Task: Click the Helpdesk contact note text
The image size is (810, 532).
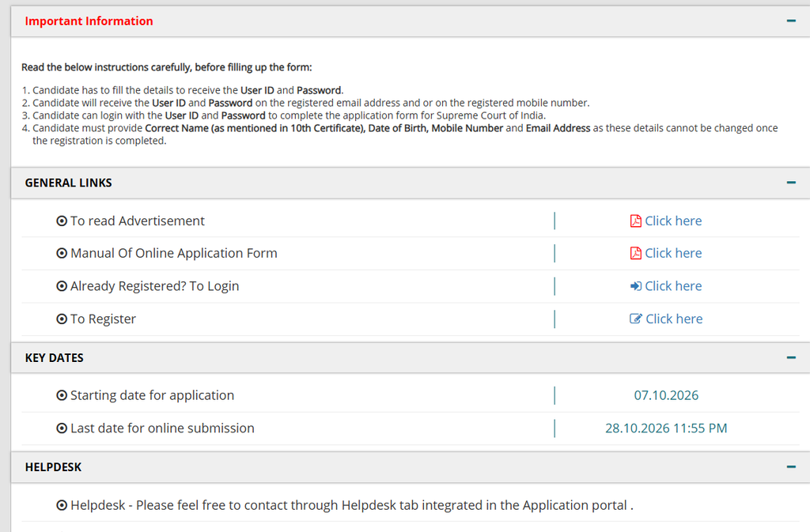Action: pyautogui.click(x=352, y=505)
